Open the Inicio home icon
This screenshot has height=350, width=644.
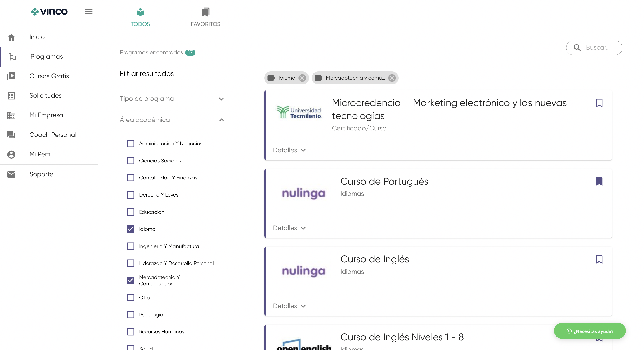tap(11, 37)
